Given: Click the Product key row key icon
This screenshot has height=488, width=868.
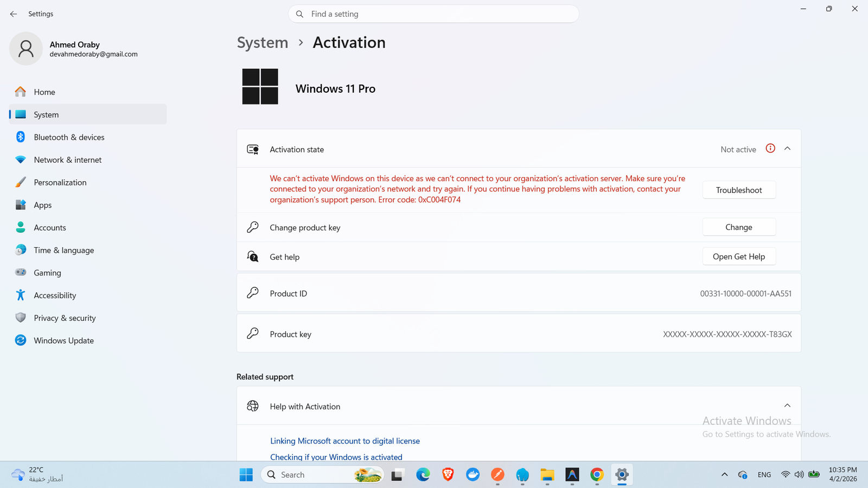Looking at the screenshot, I should pyautogui.click(x=253, y=333).
